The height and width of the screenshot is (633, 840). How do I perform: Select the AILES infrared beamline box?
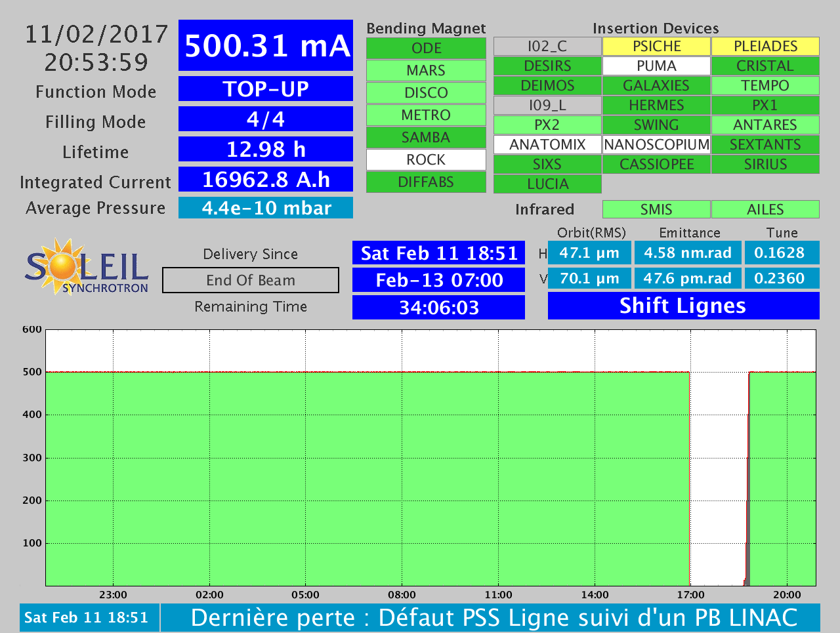click(x=765, y=209)
